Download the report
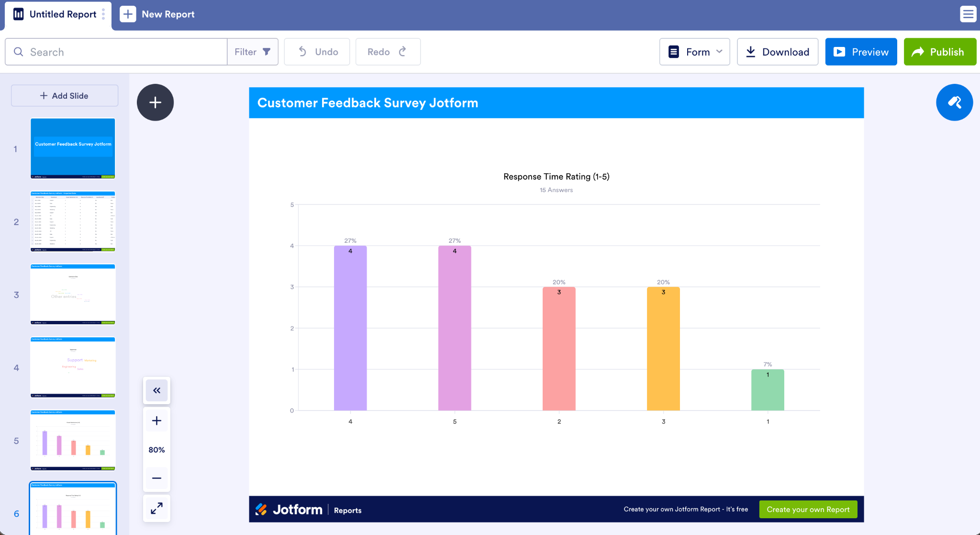 778,52
